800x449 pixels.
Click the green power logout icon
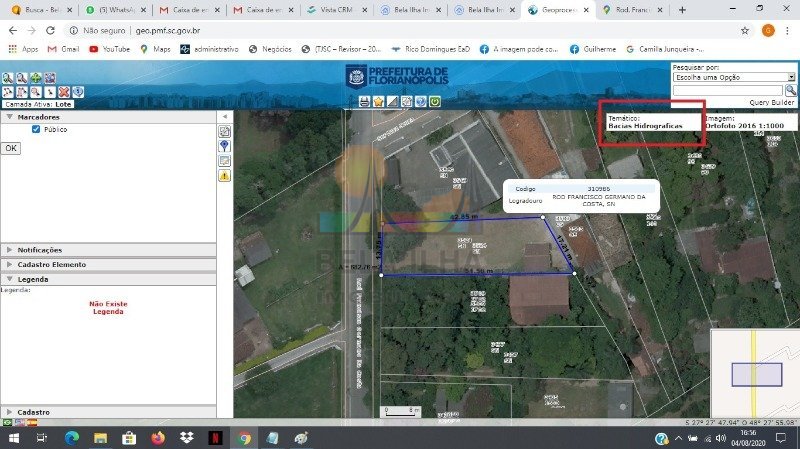[435, 102]
